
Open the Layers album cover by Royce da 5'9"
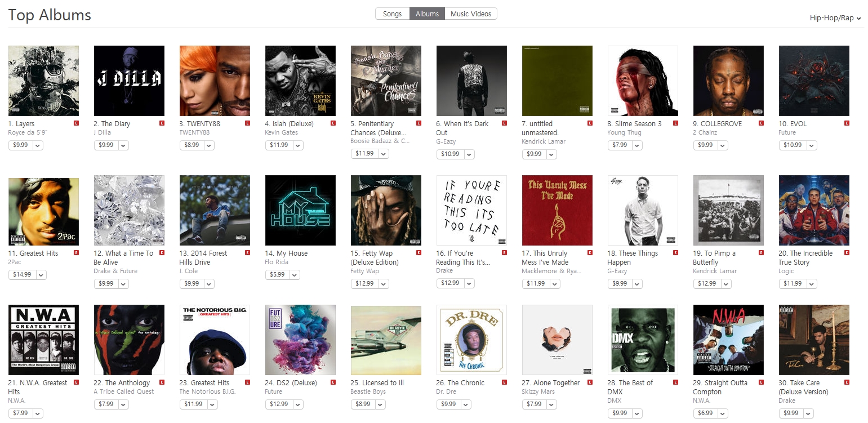(x=43, y=81)
